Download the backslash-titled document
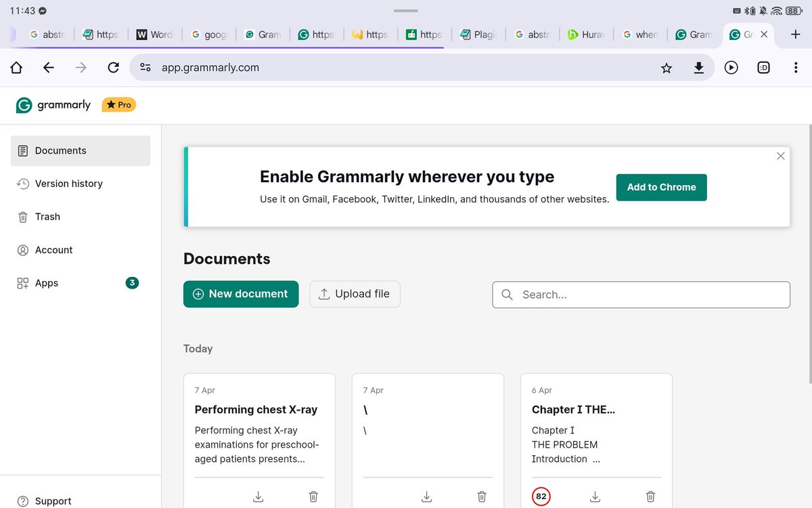 click(x=426, y=496)
